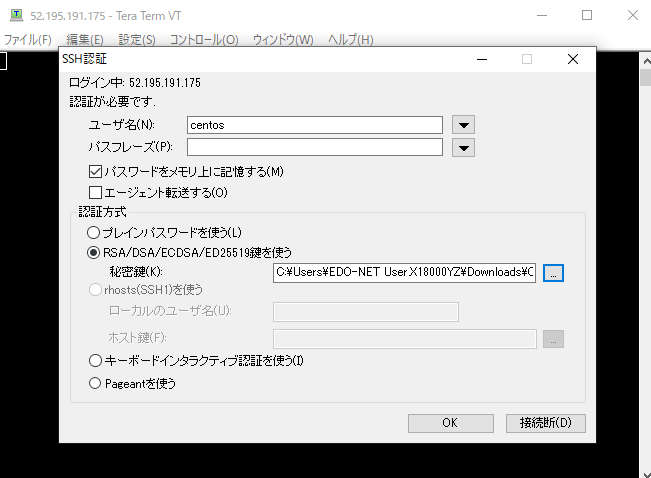
Task: Click the Tera Term scrollbar down arrow
Action: [646, 473]
